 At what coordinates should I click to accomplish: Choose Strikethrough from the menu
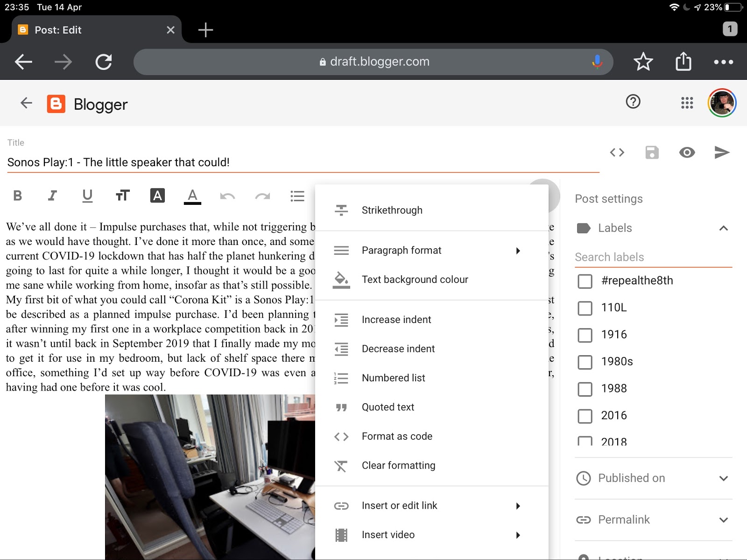(x=432, y=210)
